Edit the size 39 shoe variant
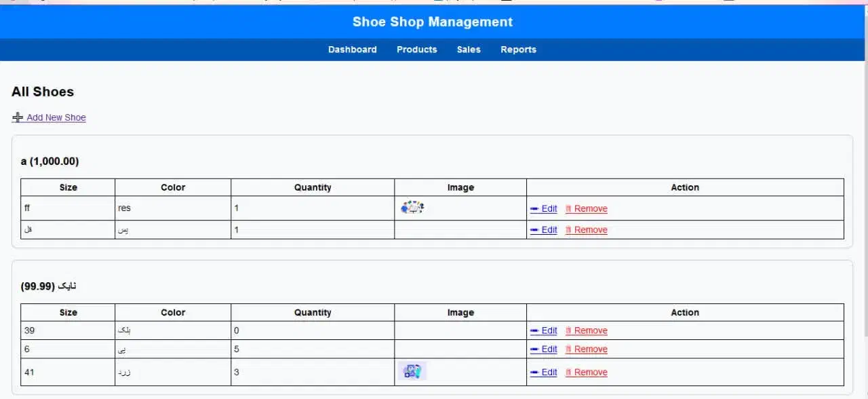This screenshot has height=399, width=868. tap(543, 330)
